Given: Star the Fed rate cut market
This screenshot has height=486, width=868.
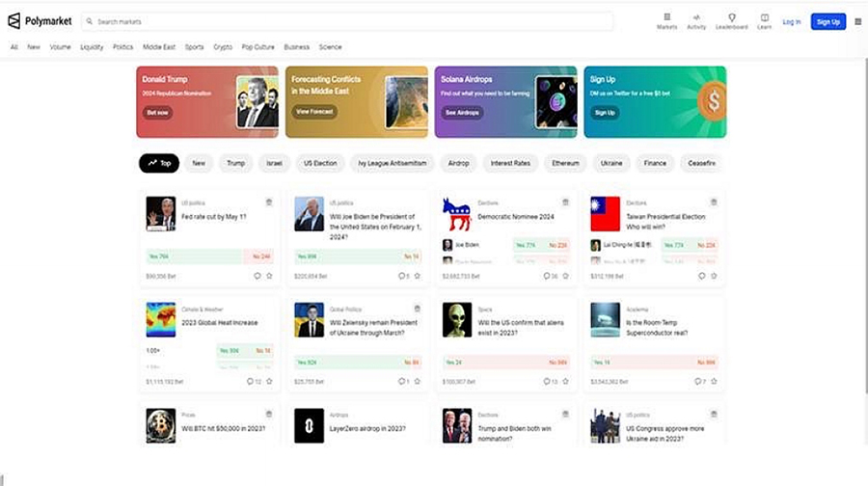Looking at the screenshot, I should pyautogui.click(x=269, y=276).
